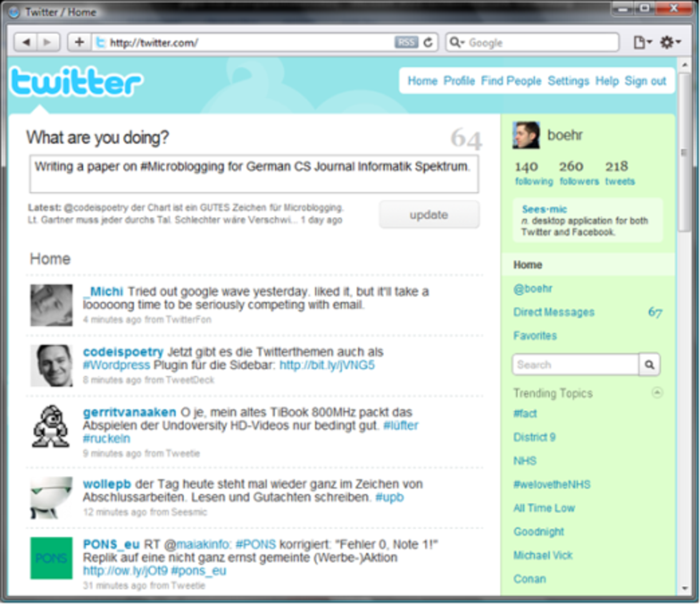Open trending topic District 9
The width and height of the screenshot is (700, 604).
[x=534, y=437]
